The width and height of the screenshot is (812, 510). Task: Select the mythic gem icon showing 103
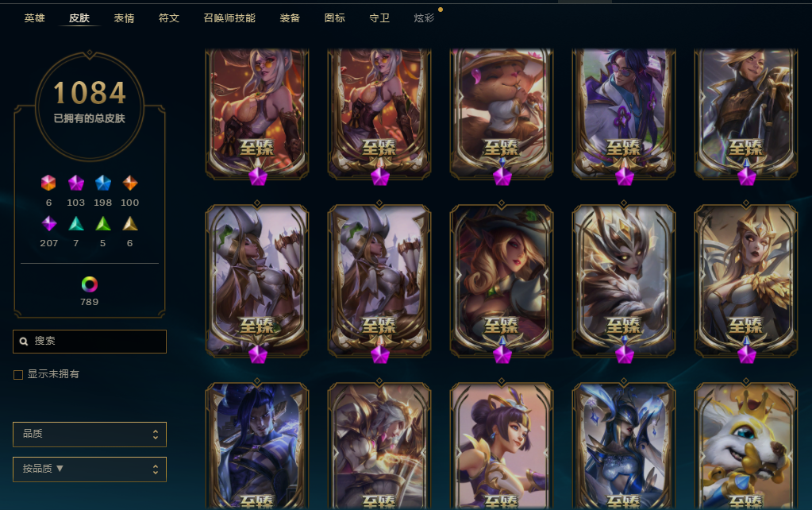click(75, 183)
